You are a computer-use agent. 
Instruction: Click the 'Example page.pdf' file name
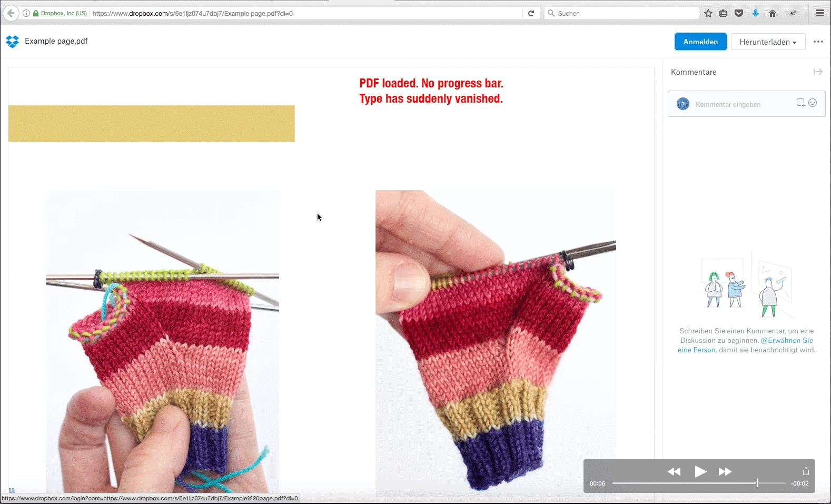pyautogui.click(x=56, y=41)
